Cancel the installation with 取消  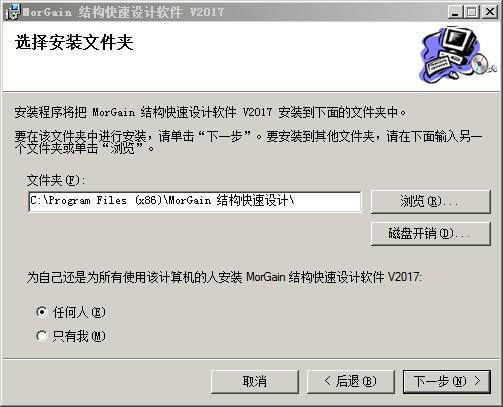coord(255,381)
